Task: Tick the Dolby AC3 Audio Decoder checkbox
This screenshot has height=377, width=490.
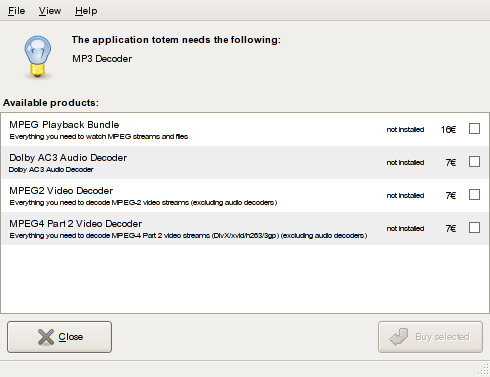Action: coord(474,161)
